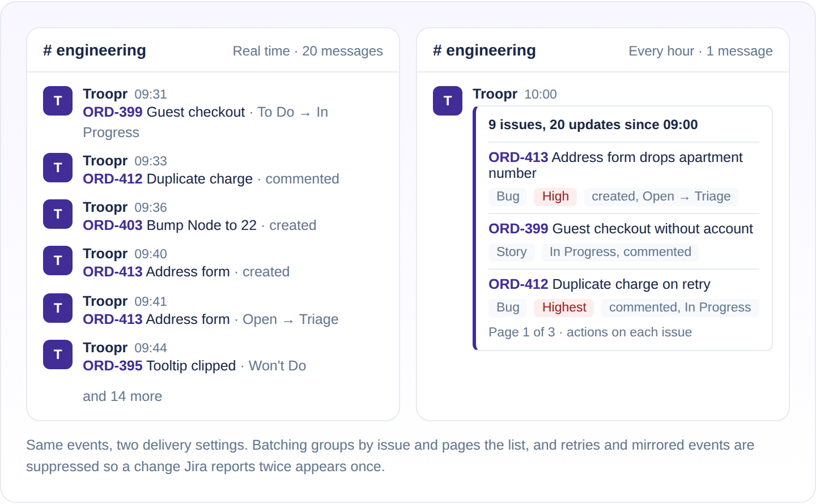Click the 'In Progress, commented' tag
The width and height of the screenshot is (816, 504).
[x=620, y=252]
